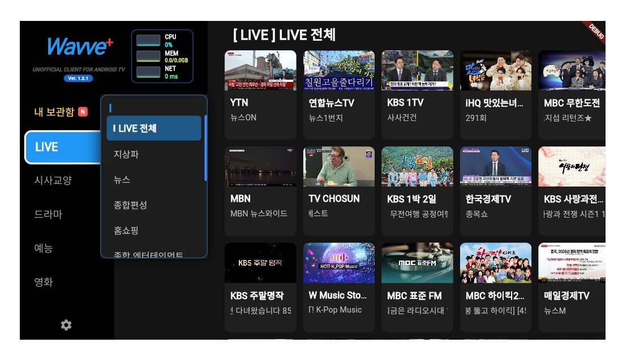Viewport: 631px width, 364px height.
Task: Open the iHQ 맛있는녀석들 thumbnail
Action: coord(496,70)
